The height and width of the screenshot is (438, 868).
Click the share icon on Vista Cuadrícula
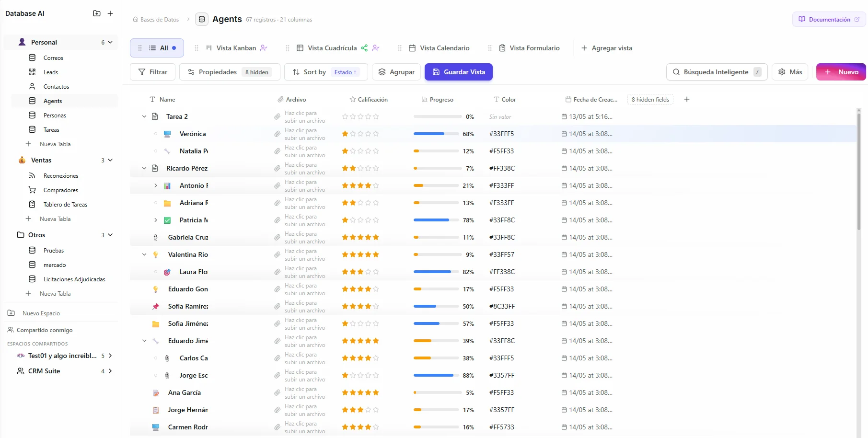point(364,48)
